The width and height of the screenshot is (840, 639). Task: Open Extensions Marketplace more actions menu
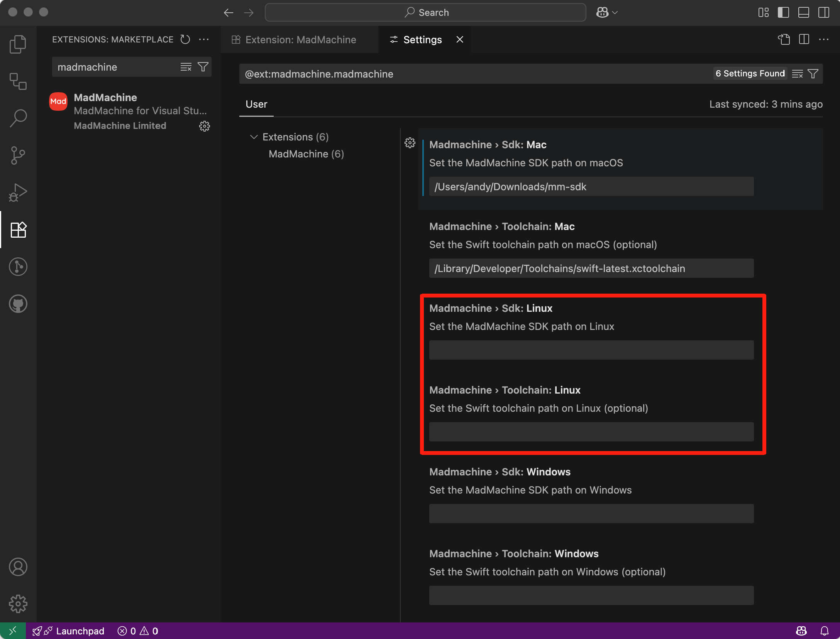pyautogui.click(x=204, y=39)
